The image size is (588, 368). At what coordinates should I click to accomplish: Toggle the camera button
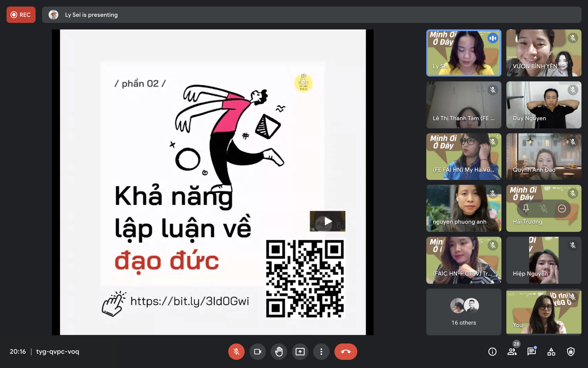tap(257, 351)
